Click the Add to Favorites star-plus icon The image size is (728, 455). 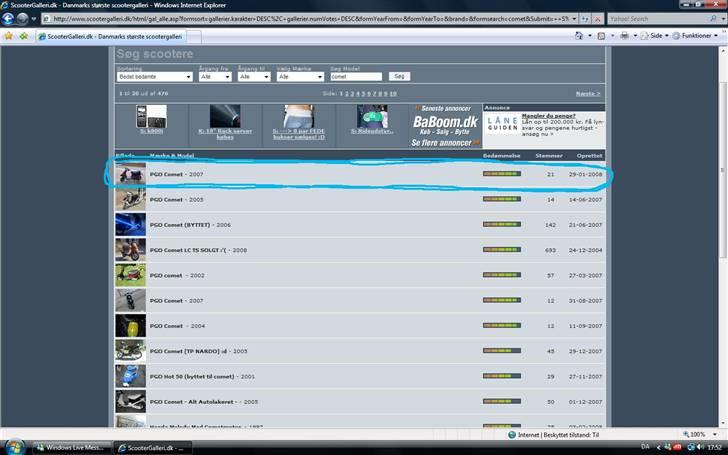[x=23, y=36]
